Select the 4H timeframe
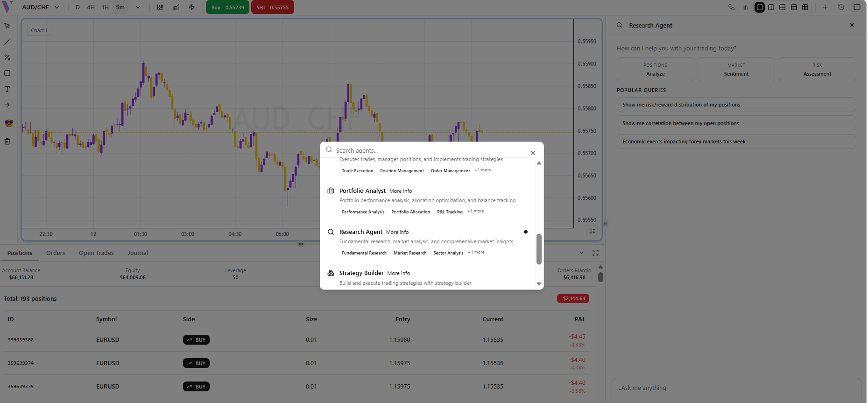 tap(91, 7)
